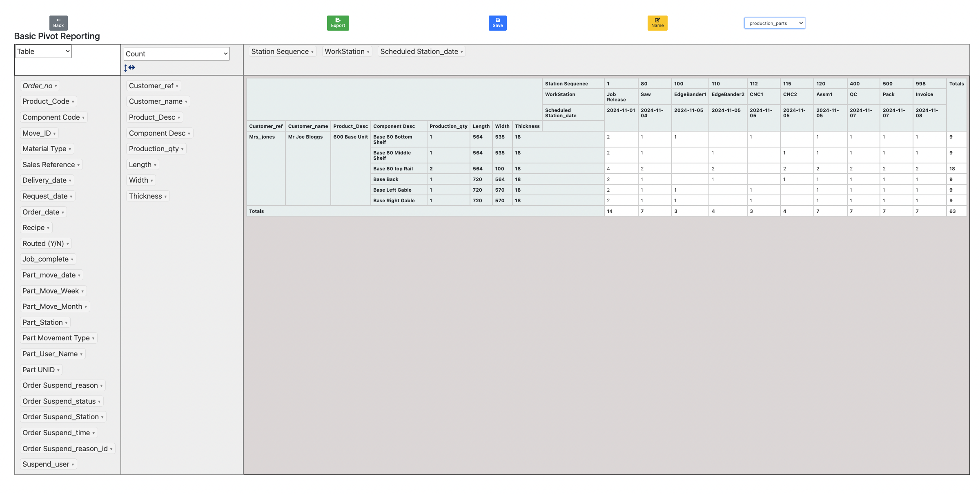Open the Table renderer dropdown

click(43, 51)
